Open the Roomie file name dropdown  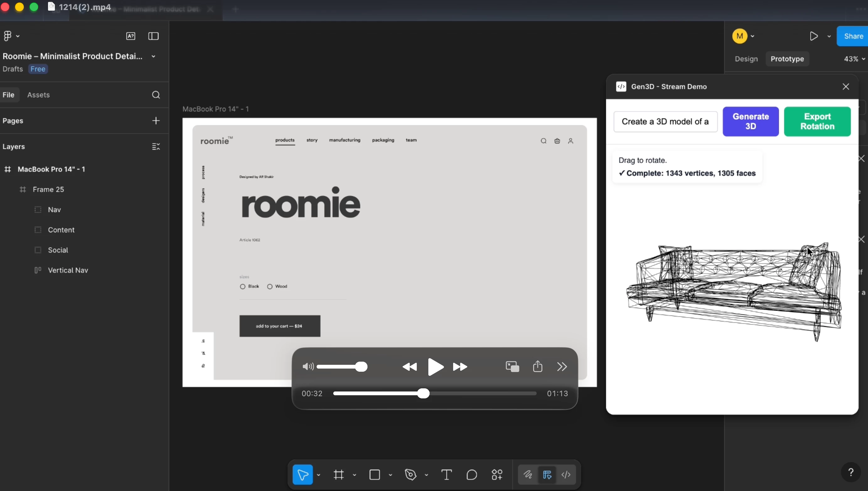coord(153,56)
